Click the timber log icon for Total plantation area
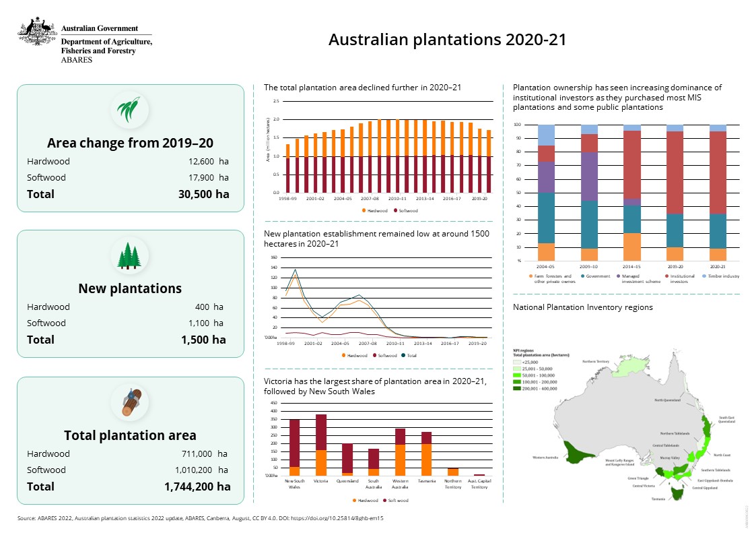The image size is (756, 535). click(x=129, y=400)
